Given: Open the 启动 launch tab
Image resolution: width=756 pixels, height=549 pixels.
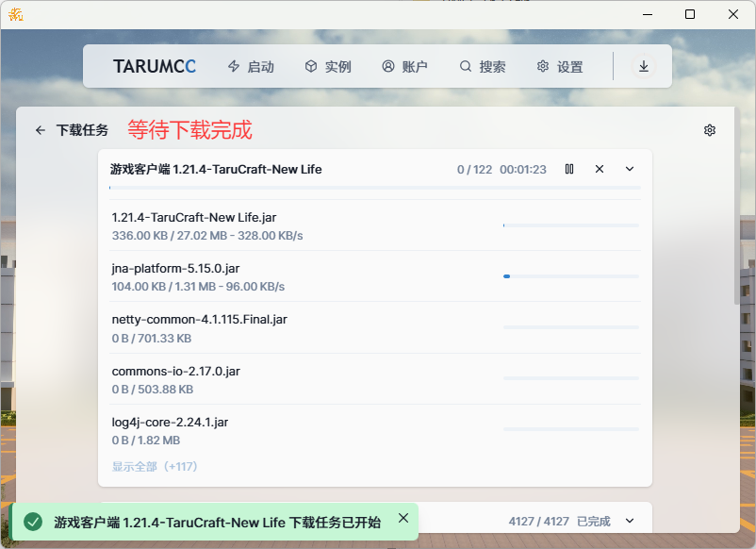Looking at the screenshot, I should tap(251, 67).
